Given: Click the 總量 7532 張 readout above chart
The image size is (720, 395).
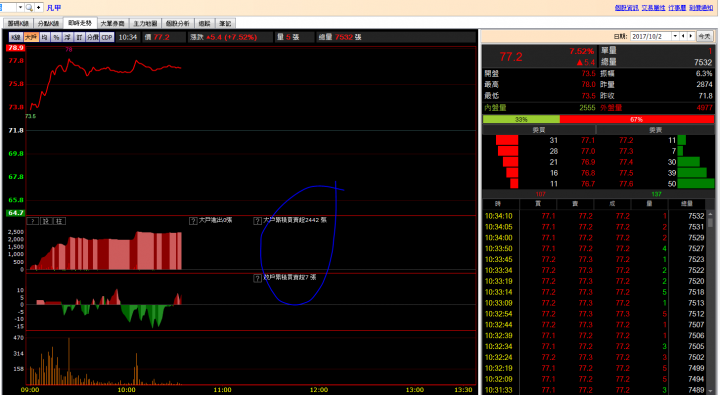Looking at the screenshot, I should tap(340, 37).
